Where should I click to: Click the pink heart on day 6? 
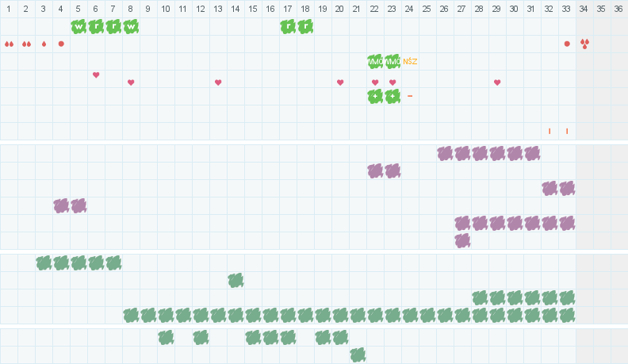pyautogui.click(x=96, y=75)
